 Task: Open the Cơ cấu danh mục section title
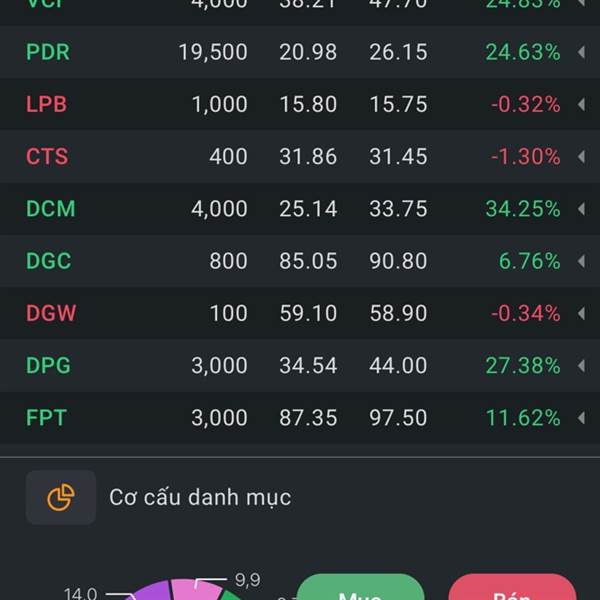point(200,497)
